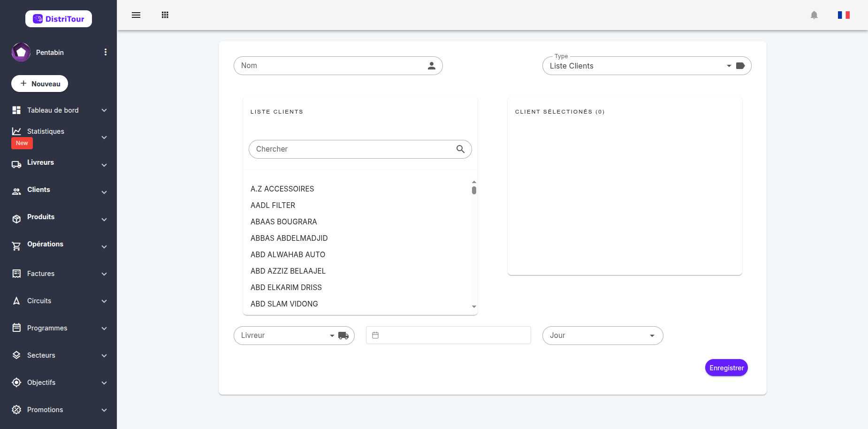Click the client list scrollbar thumb
This screenshot has width=868, height=429.
[x=474, y=190]
